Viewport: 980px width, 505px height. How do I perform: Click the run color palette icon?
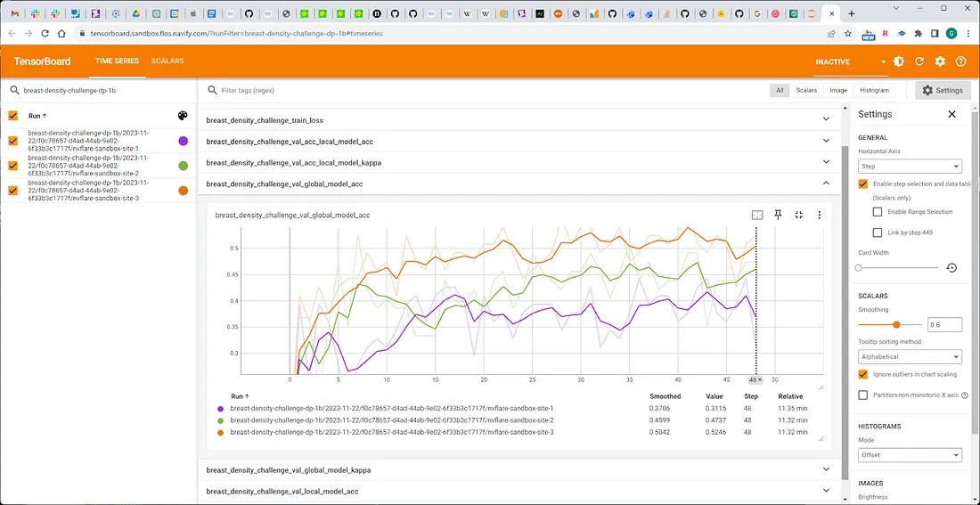[x=183, y=116]
